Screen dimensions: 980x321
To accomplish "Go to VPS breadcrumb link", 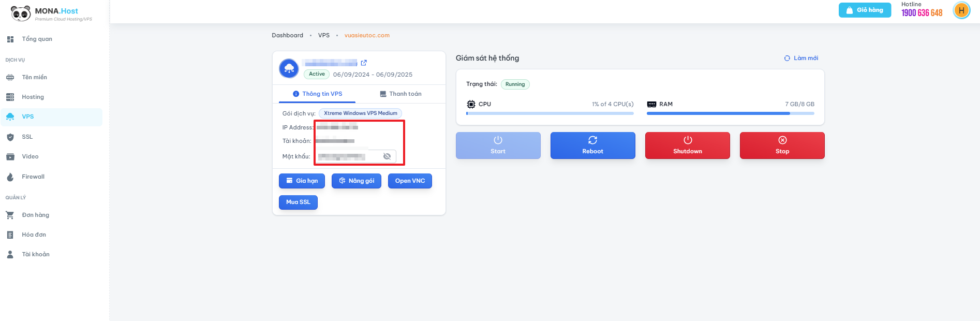I will (x=324, y=36).
